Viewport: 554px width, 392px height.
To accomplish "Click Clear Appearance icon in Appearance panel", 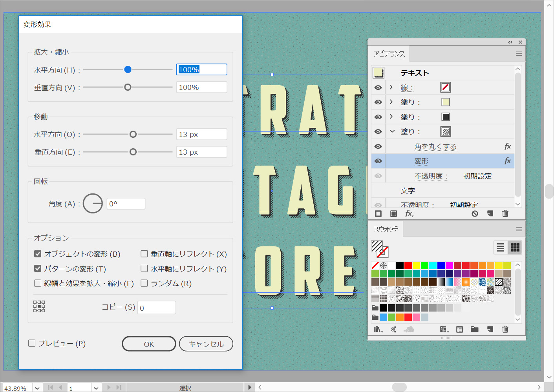I will point(475,213).
